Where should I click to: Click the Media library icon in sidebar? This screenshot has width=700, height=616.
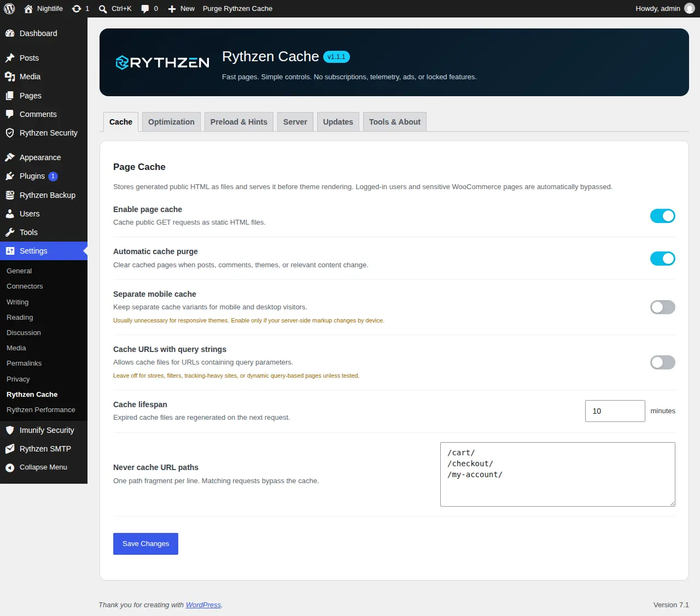point(10,77)
